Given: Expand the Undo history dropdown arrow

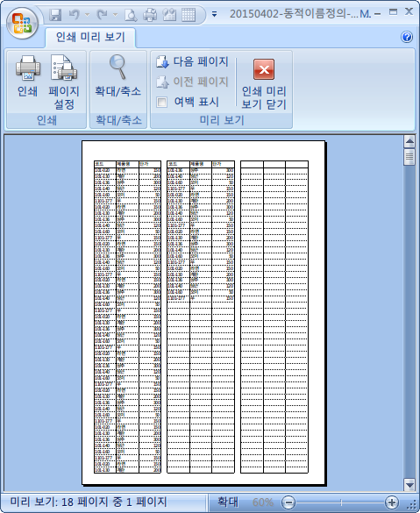Looking at the screenshot, I should [x=87, y=15].
